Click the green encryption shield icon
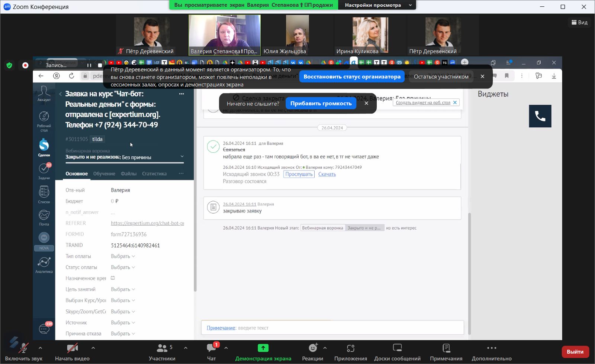Viewport: 595px width, 364px height. (x=9, y=65)
